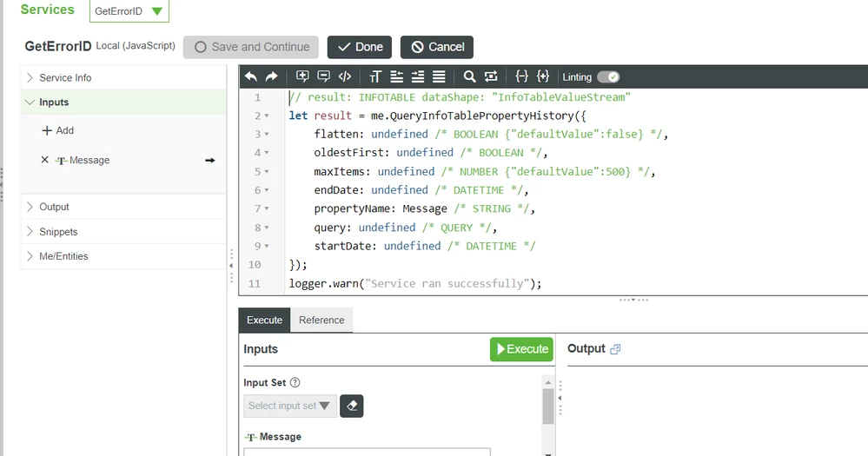Screen dimensions: 868x456
Task: Fold code at line 3 arrow
Action: [267, 135]
